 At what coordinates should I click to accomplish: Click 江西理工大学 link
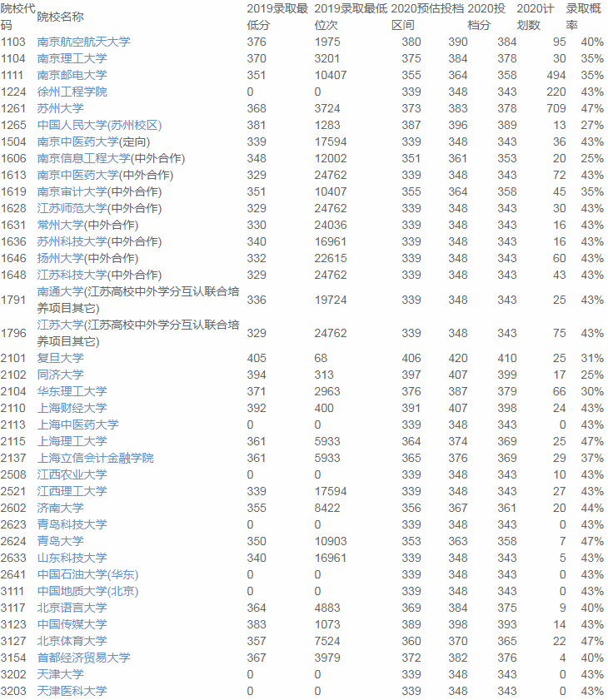tap(72, 492)
